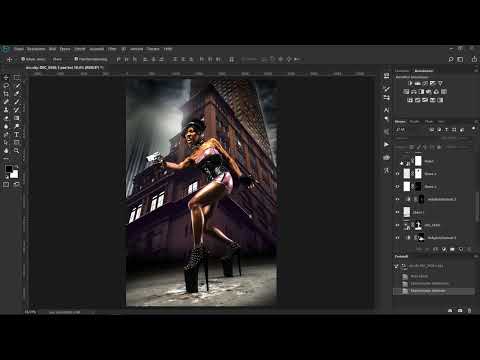Hide layer with white thumbnail and white mask

click(397, 174)
